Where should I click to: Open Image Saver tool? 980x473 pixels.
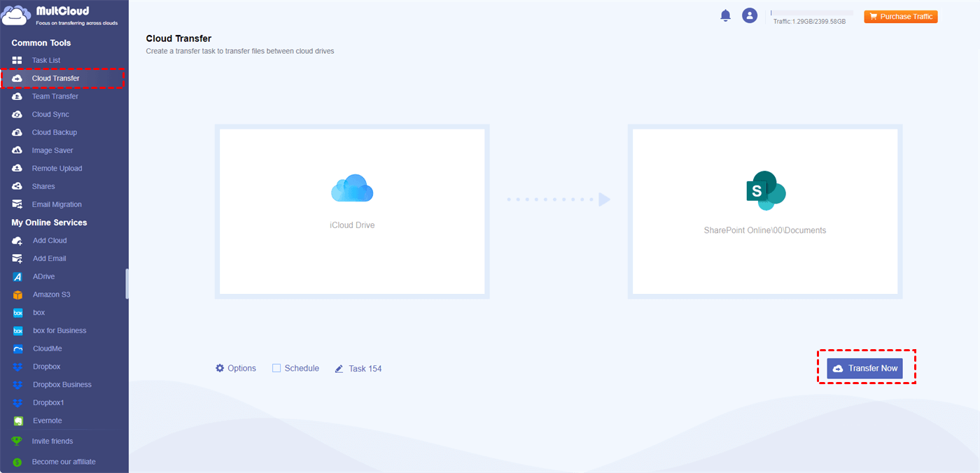click(52, 150)
